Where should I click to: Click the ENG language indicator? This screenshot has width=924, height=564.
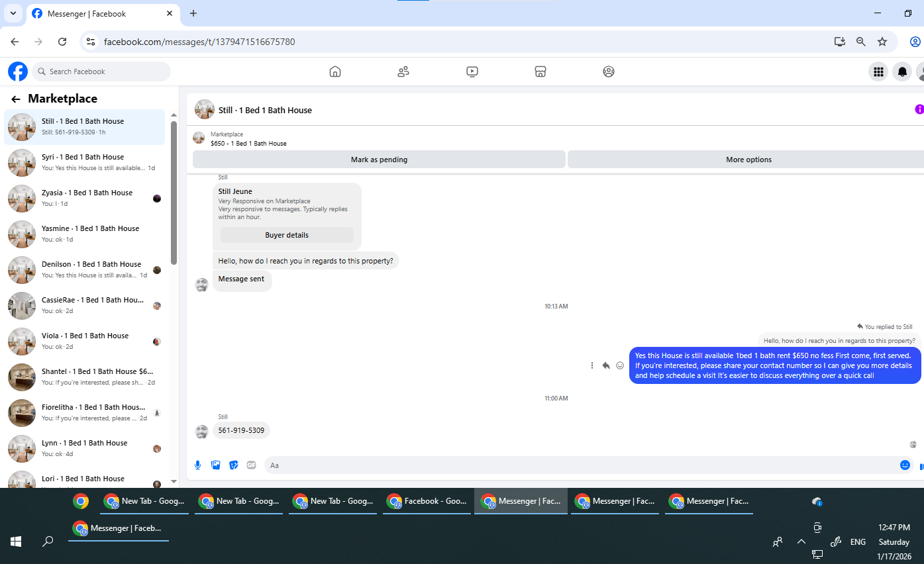click(x=858, y=541)
